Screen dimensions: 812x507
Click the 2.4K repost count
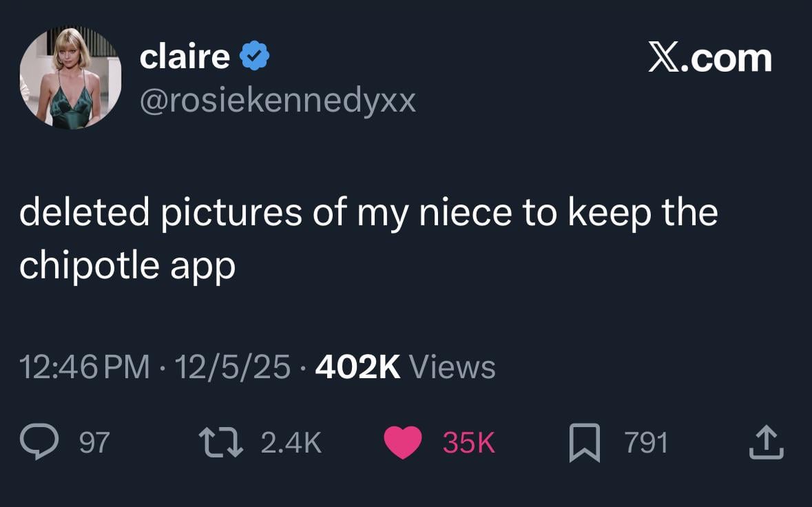tap(291, 442)
